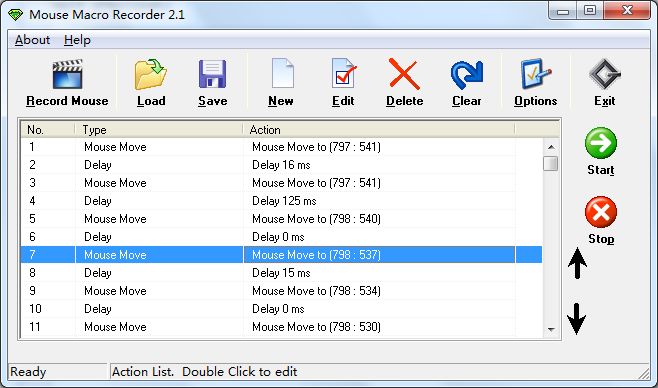The height and width of the screenshot is (388, 658).
Task: Open the About menu
Action: (x=32, y=40)
